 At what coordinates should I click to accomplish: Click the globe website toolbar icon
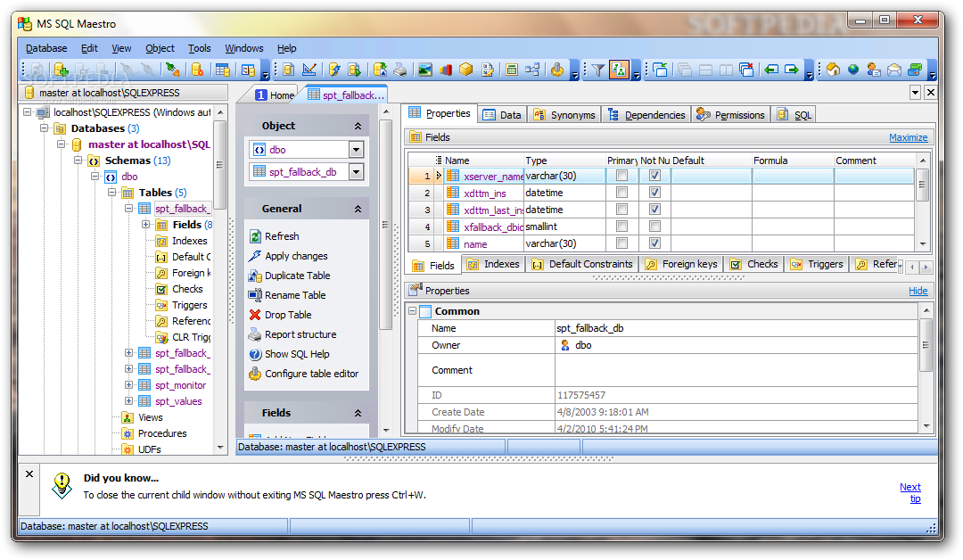point(853,70)
